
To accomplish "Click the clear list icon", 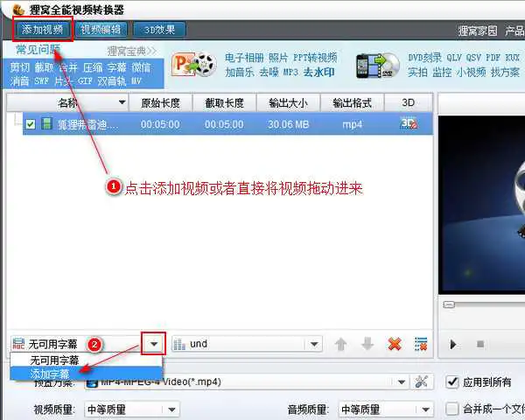I will point(421,344).
